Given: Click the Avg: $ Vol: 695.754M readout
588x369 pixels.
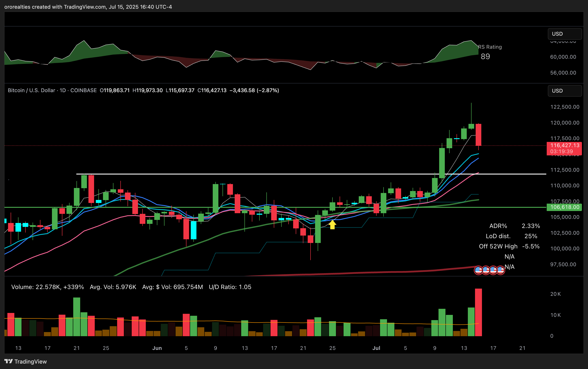Looking at the screenshot, I should pyautogui.click(x=173, y=287).
